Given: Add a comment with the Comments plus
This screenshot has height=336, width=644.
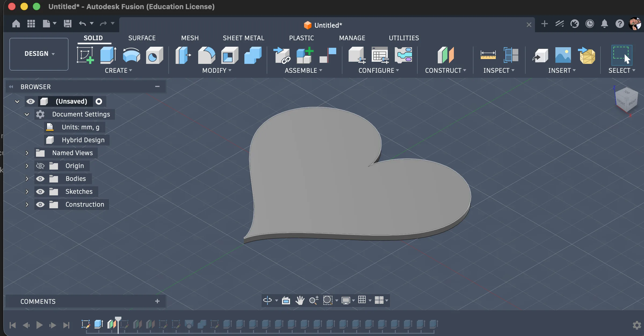Looking at the screenshot, I should [x=157, y=301].
